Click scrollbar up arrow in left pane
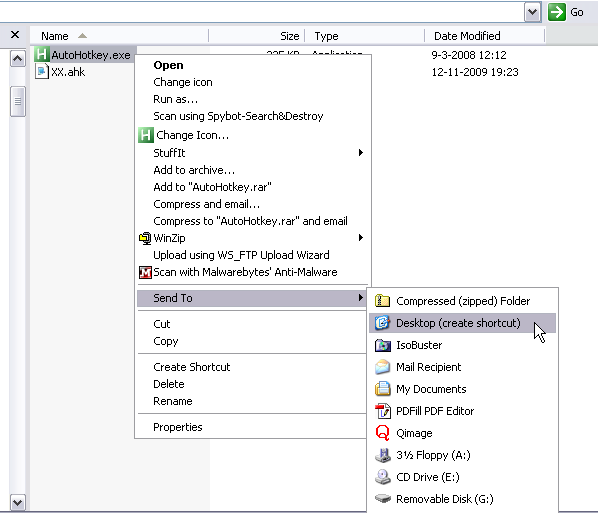This screenshot has height=513, width=598. [x=18, y=58]
